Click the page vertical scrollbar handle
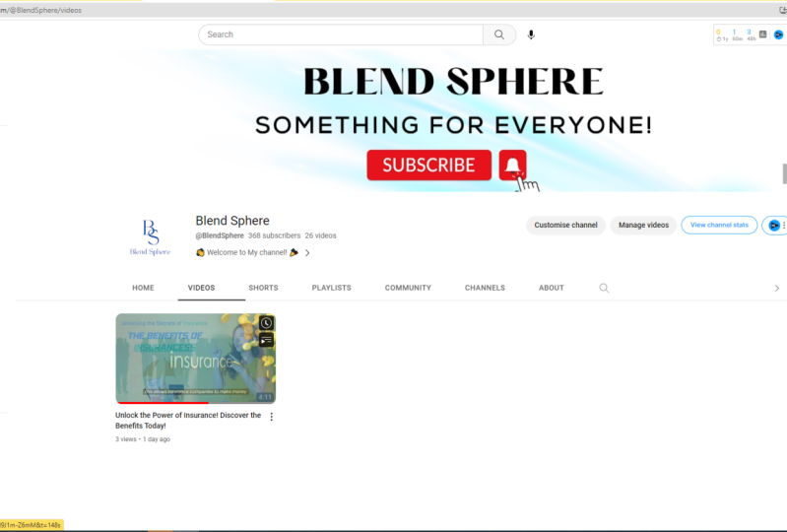 (x=784, y=174)
